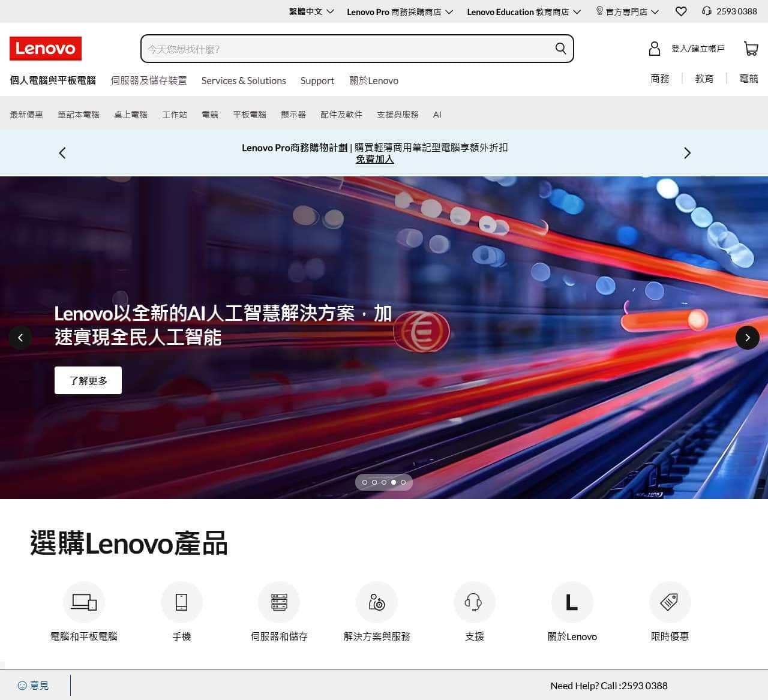768x700 pixels.
Task: Expand the Lenovo Education 教育商店 dropdown
Action: (524, 11)
